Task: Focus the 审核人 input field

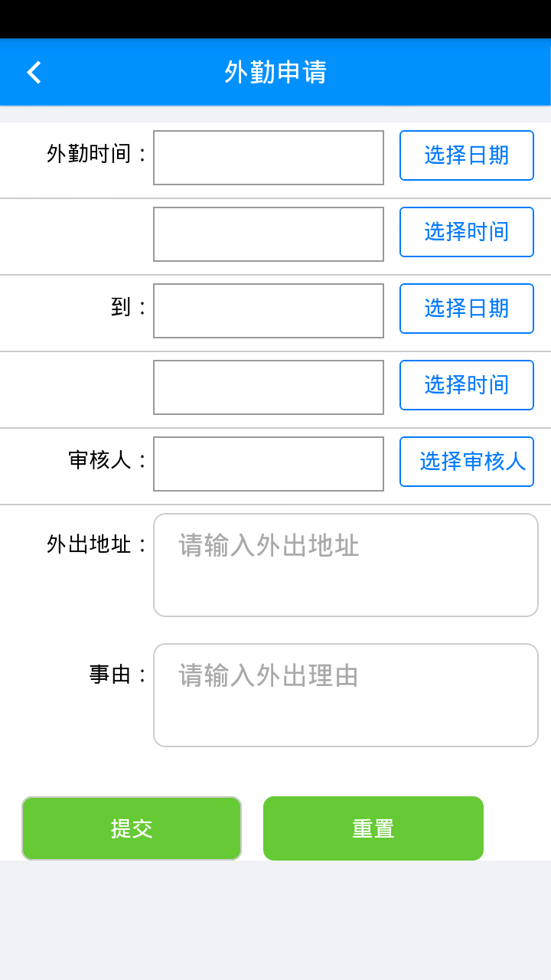Action: [268, 464]
